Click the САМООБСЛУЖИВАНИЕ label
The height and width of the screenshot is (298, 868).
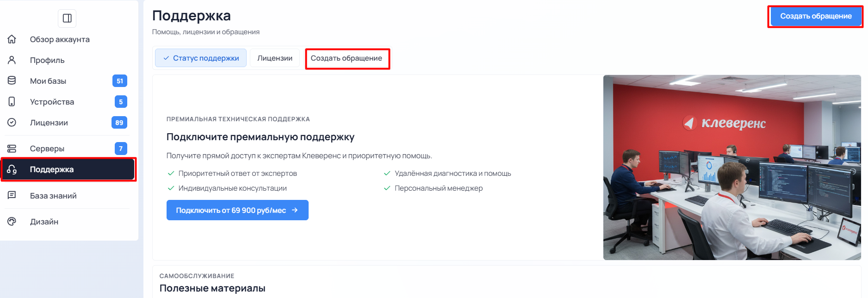coord(197,276)
